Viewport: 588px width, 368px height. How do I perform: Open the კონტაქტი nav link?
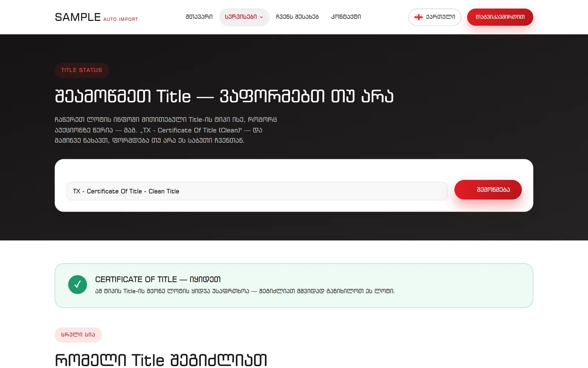click(x=346, y=17)
